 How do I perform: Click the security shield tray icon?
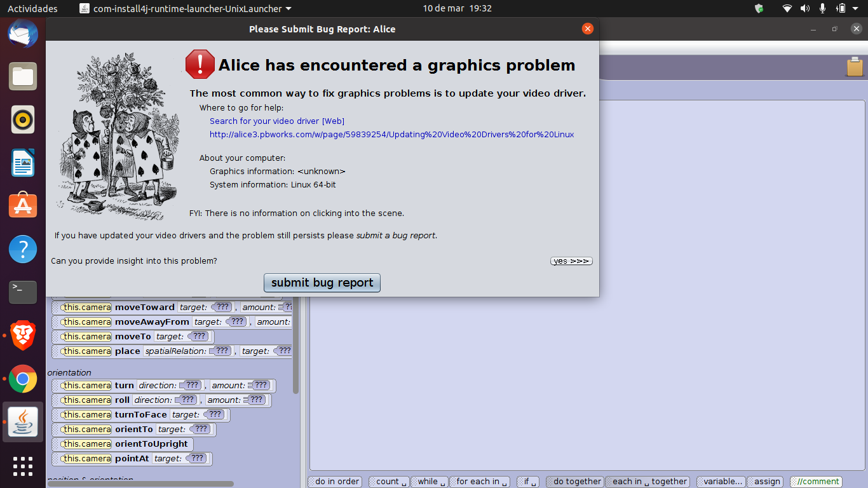[759, 8]
